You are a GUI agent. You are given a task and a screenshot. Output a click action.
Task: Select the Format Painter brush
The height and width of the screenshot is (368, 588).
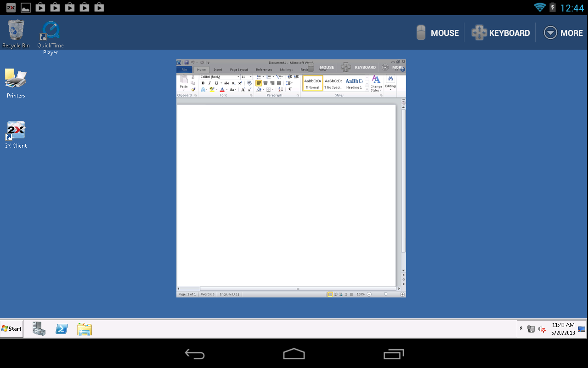click(193, 89)
